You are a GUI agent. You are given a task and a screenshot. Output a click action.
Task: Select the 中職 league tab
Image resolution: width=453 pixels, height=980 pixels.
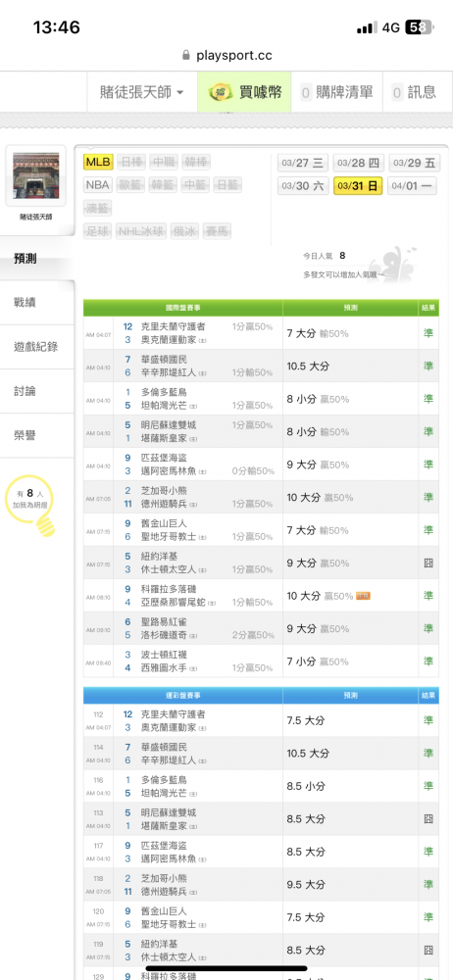tap(164, 163)
